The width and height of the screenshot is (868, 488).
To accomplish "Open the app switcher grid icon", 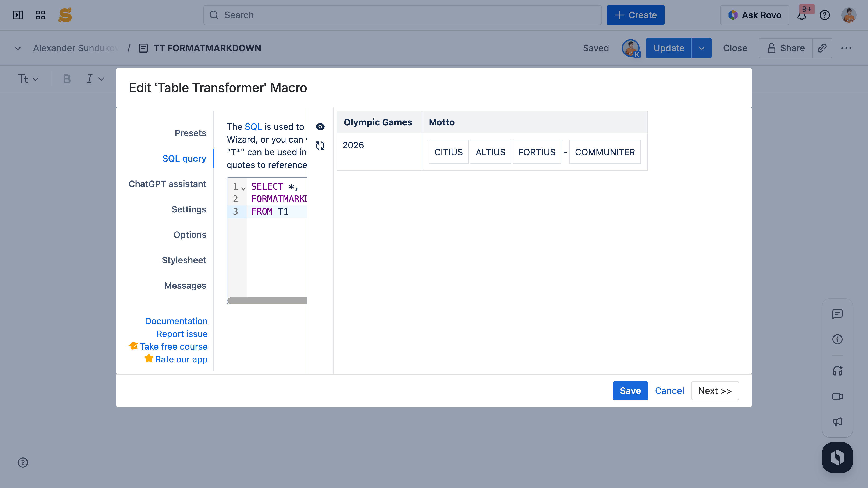I will [x=40, y=15].
